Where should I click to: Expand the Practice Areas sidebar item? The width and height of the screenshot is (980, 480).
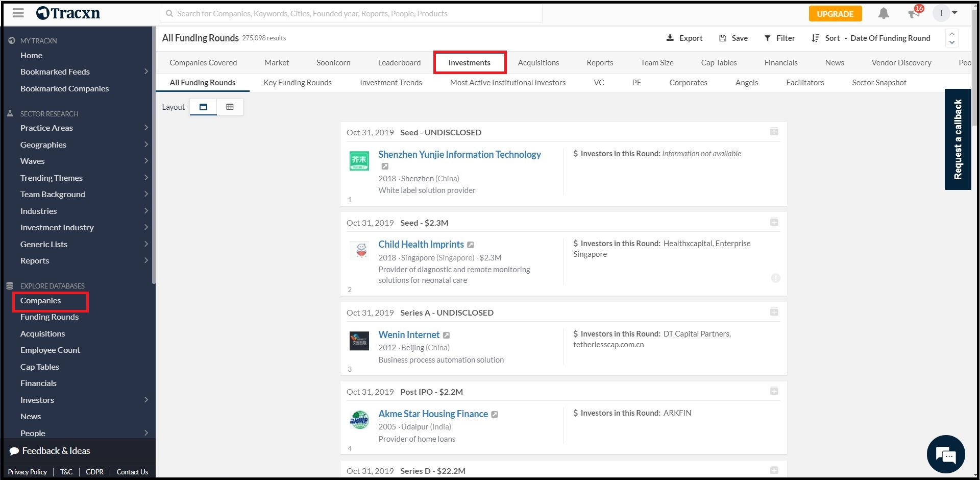(146, 128)
